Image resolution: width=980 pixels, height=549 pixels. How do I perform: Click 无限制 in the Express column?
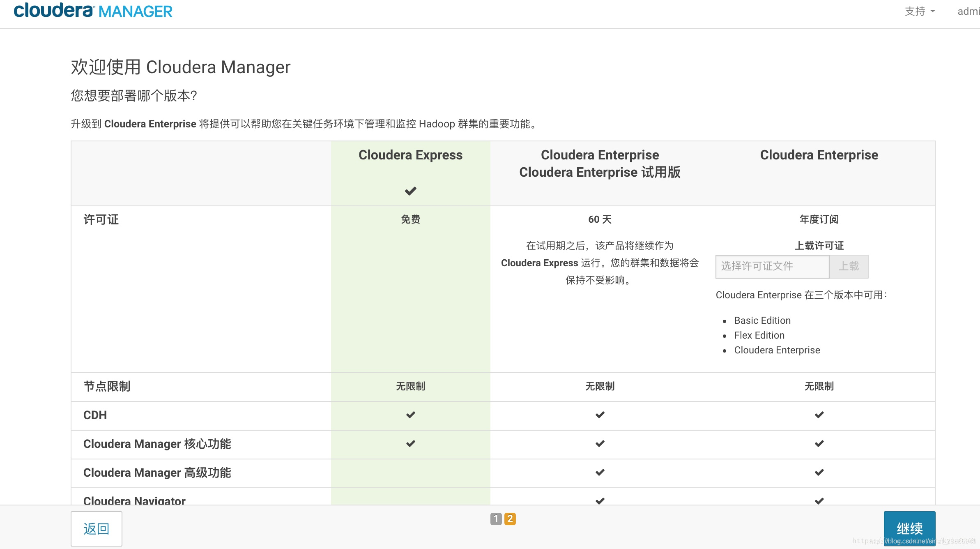tap(410, 386)
